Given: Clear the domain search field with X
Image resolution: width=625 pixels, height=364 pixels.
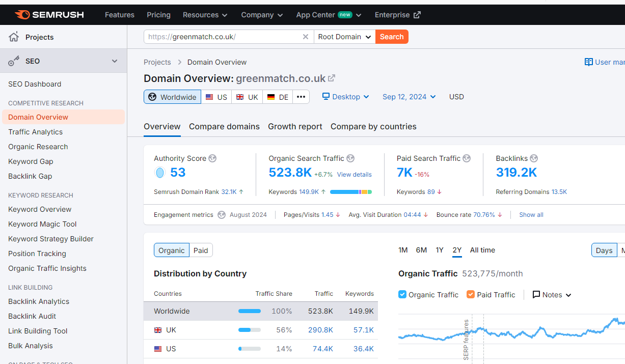Looking at the screenshot, I should pyautogui.click(x=306, y=37).
